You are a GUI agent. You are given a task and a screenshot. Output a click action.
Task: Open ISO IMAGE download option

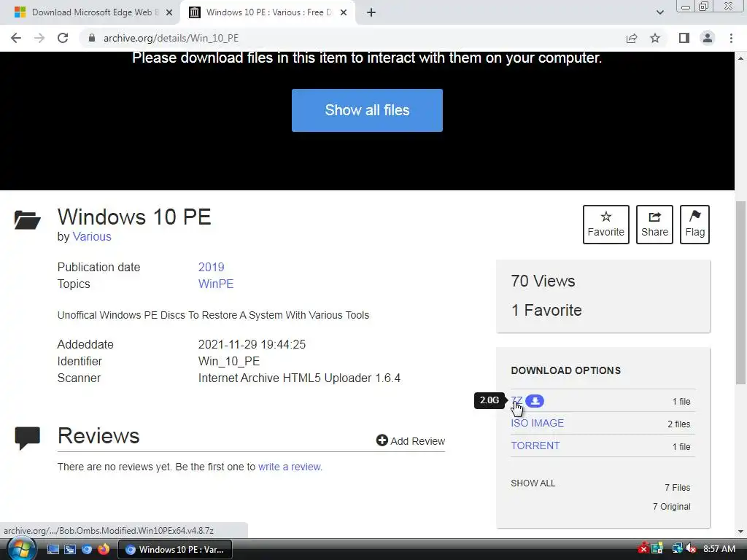coord(538,423)
